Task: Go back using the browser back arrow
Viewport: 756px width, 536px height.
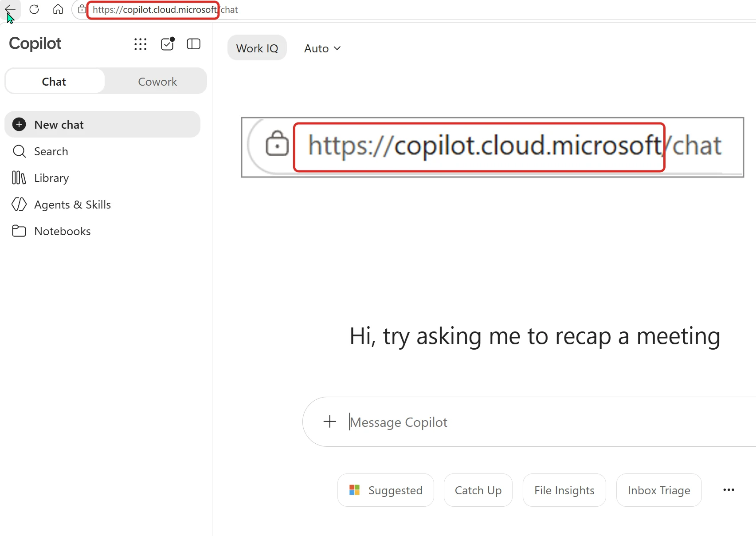Action: (10, 9)
